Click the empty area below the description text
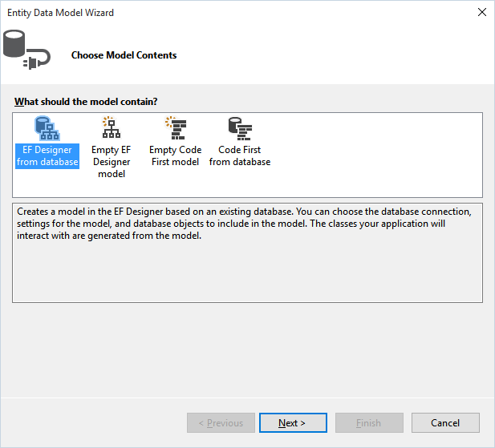This screenshot has height=448, width=495. pos(247,271)
